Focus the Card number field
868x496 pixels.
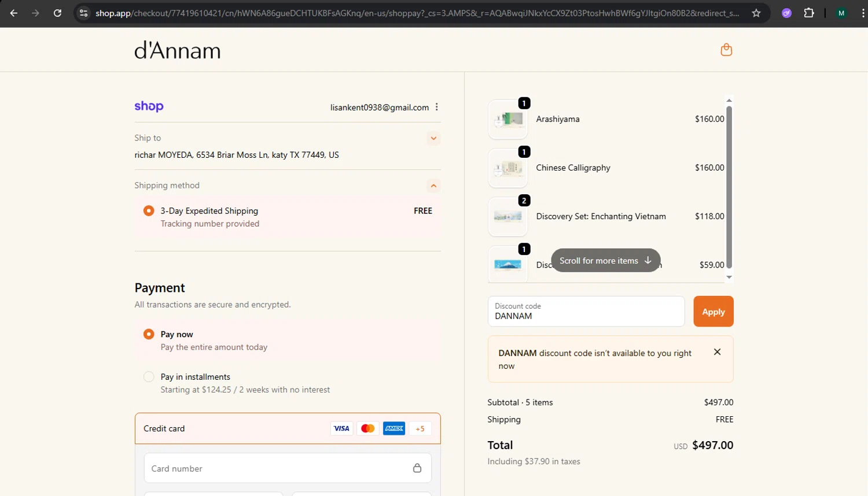click(x=288, y=468)
